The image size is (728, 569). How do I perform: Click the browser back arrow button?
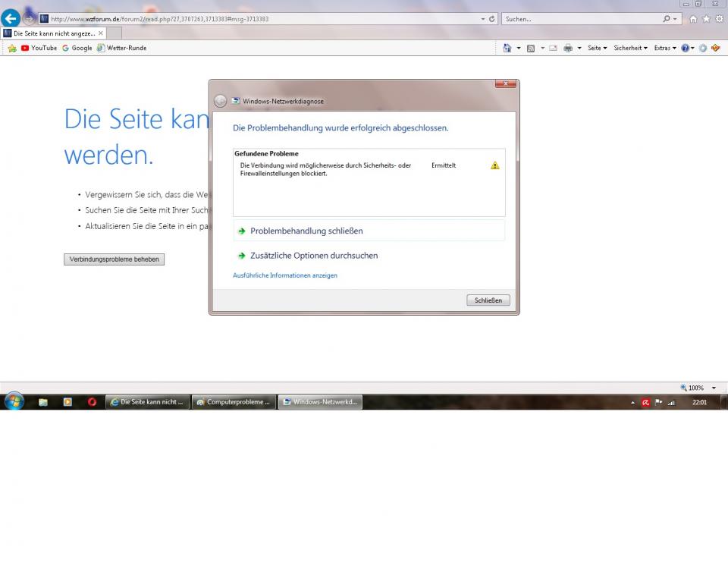tap(11, 19)
